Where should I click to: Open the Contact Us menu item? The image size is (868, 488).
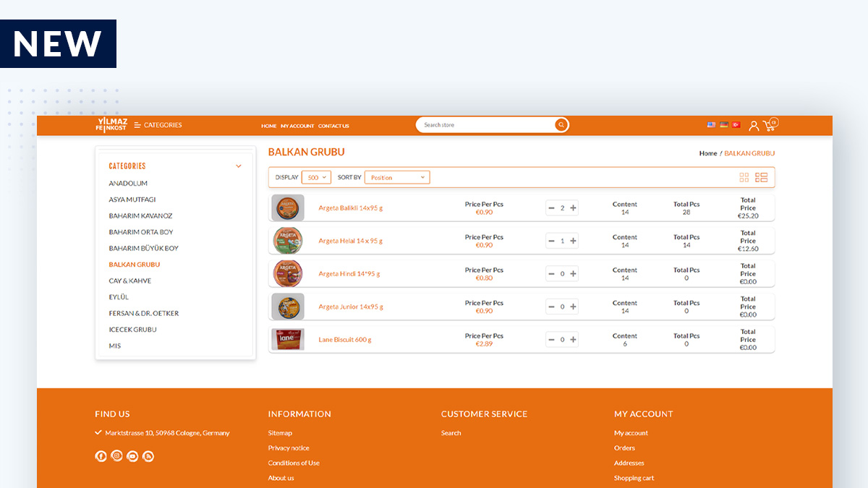[x=333, y=126]
